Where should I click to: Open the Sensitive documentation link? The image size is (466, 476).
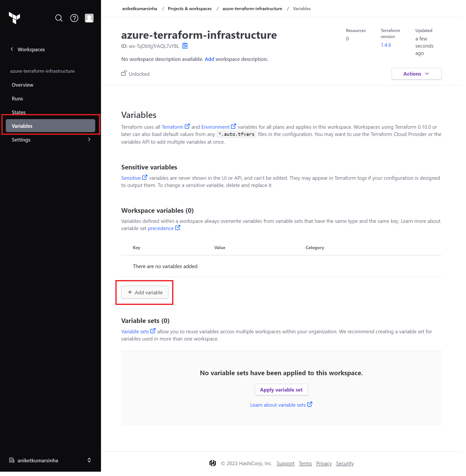[131, 178]
